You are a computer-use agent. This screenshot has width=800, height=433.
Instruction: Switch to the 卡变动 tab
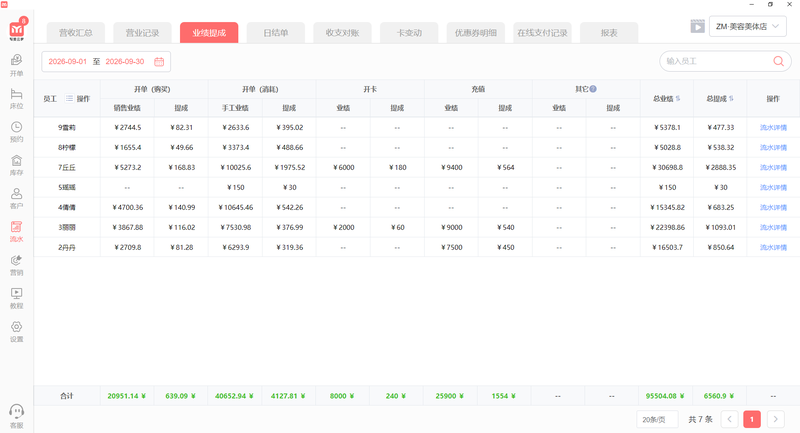(409, 33)
